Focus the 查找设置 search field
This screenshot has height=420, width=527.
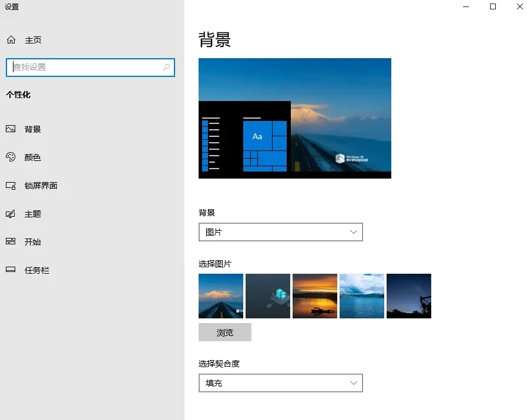tap(85, 68)
